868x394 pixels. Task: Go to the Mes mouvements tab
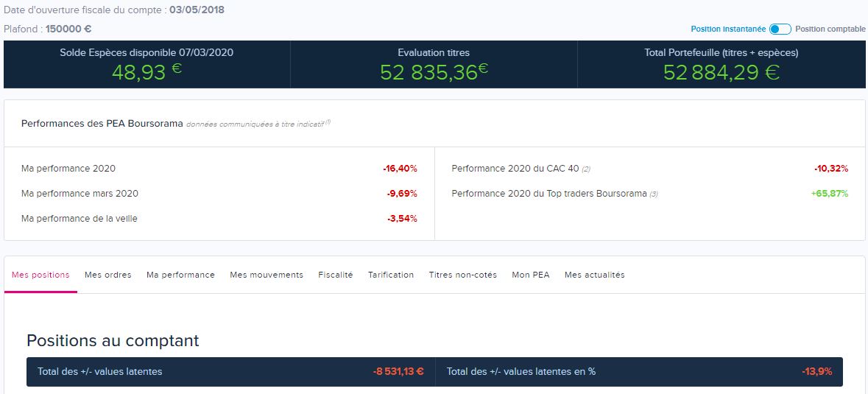[267, 275]
